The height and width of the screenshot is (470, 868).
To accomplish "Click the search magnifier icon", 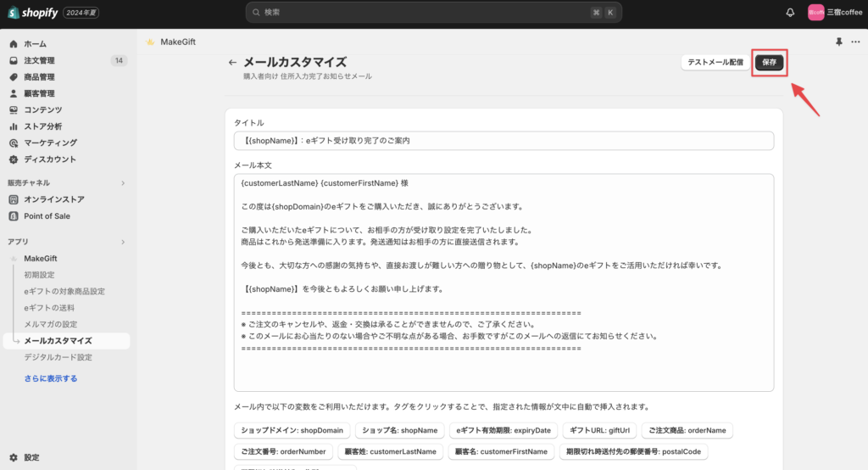I will coord(256,12).
